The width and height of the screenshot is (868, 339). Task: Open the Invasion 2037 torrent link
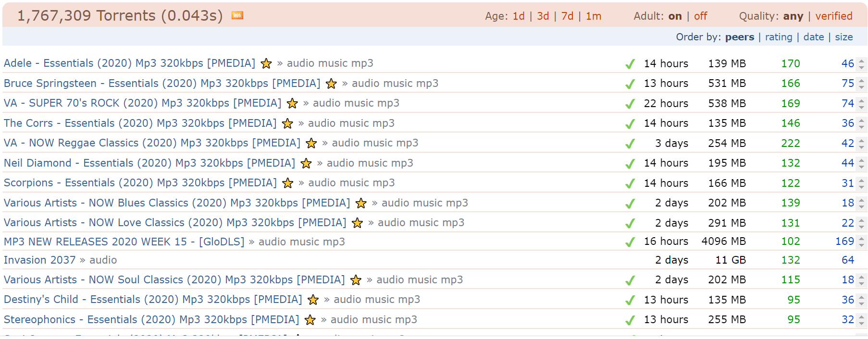[x=39, y=260]
